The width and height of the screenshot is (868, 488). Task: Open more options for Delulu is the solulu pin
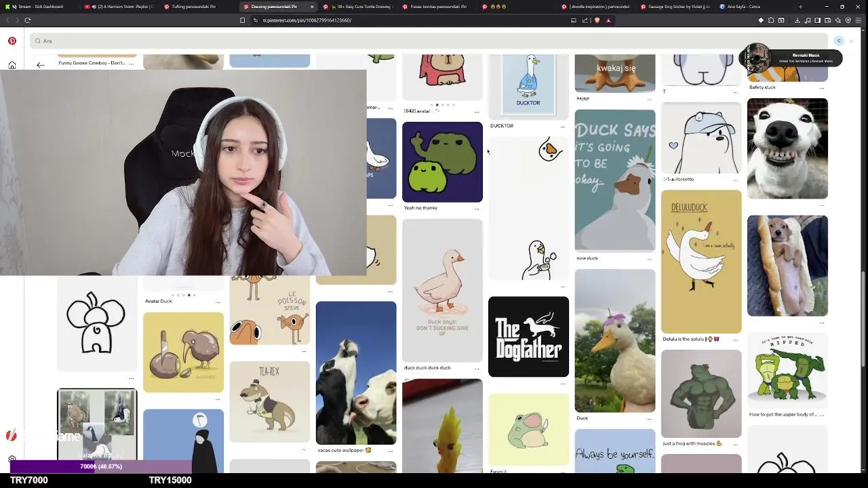[x=736, y=339]
